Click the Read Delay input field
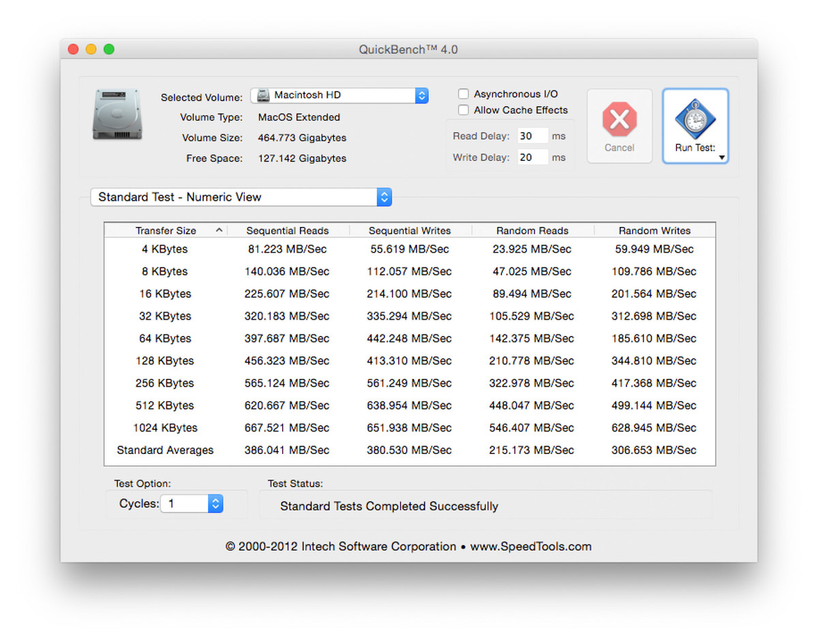This screenshot has height=644, width=818. [x=532, y=136]
